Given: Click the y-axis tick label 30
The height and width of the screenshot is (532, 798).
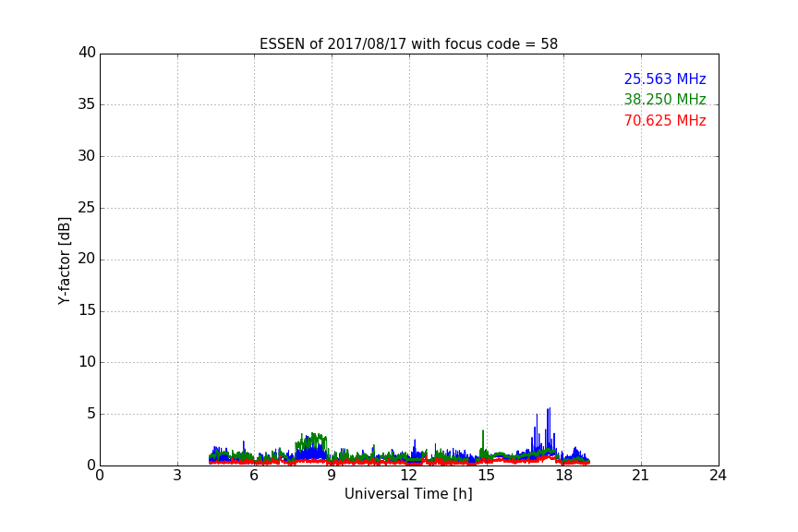Looking at the screenshot, I should (87, 156).
